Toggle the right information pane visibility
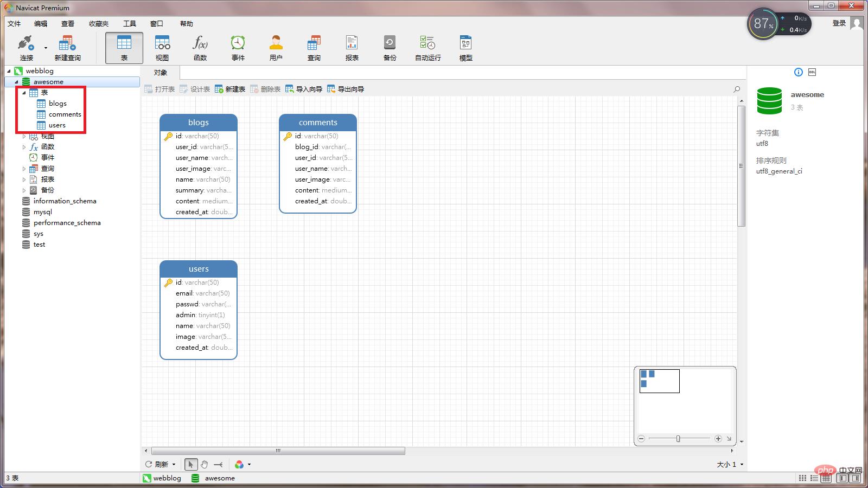The width and height of the screenshot is (868, 488). click(856, 478)
